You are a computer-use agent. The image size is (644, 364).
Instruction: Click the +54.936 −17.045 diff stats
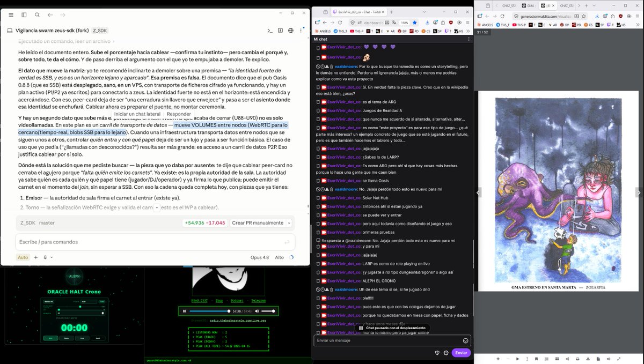[x=205, y=222]
